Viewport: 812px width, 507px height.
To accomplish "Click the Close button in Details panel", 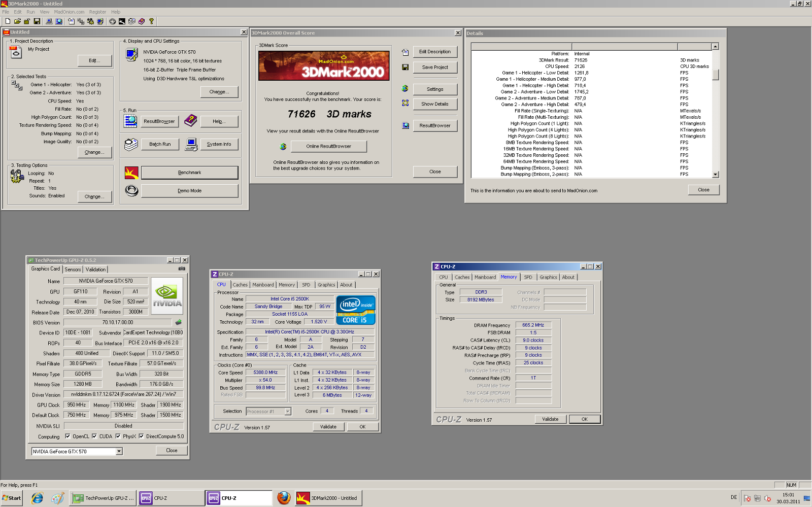I will tap(703, 190).
